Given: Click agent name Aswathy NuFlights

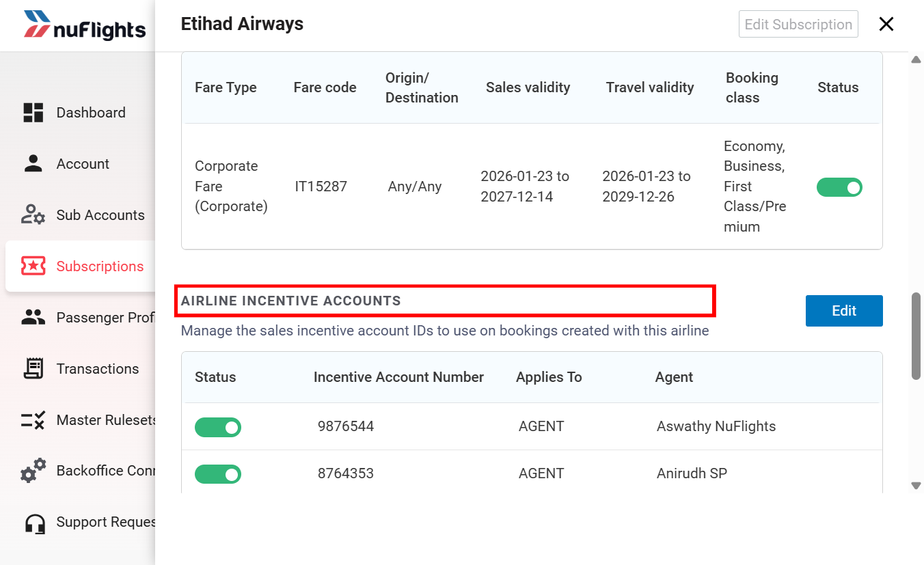Looking at the screenshot, I should tap(716, 426).
